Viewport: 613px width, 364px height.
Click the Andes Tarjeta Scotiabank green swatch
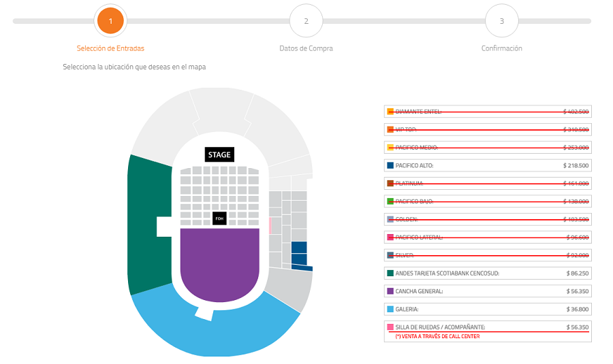point(390,273)
